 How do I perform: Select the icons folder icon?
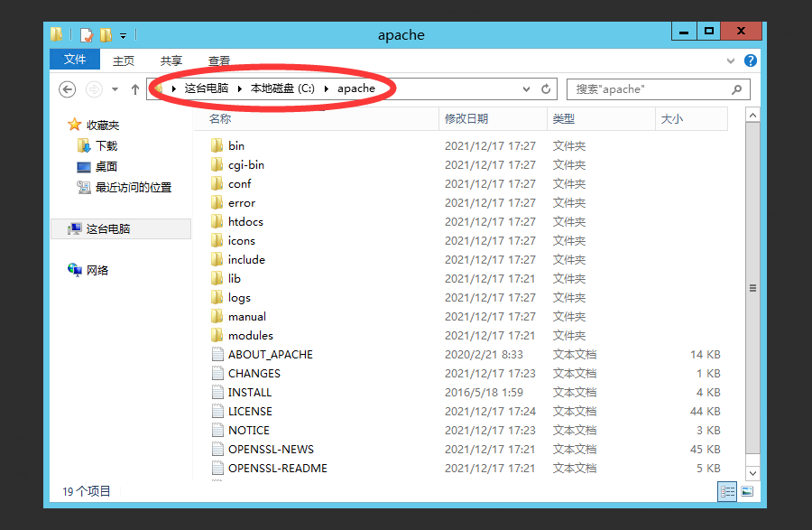[217, 240]
